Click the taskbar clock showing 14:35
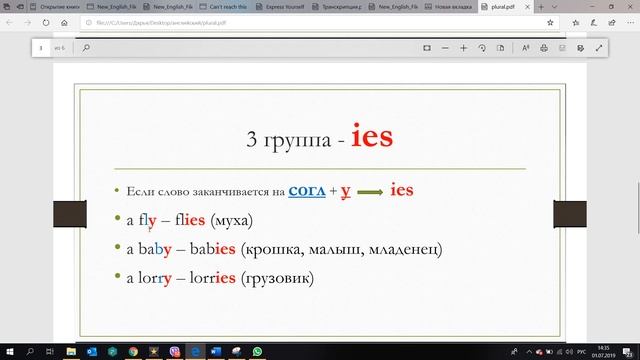Viewport: 640px width, 360px height. [603, 351]
